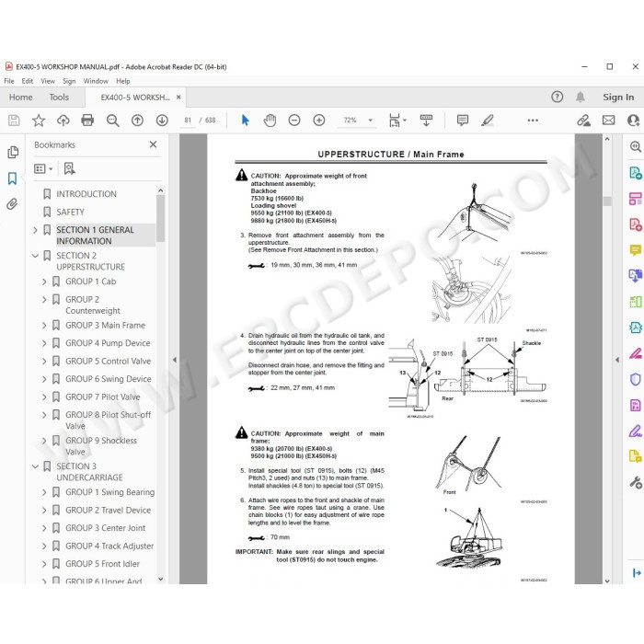This screenshot has height=644, width=644.
Task: Expand GROUP 4 Track Adjuster bookmark
Action: pos(44,546)
